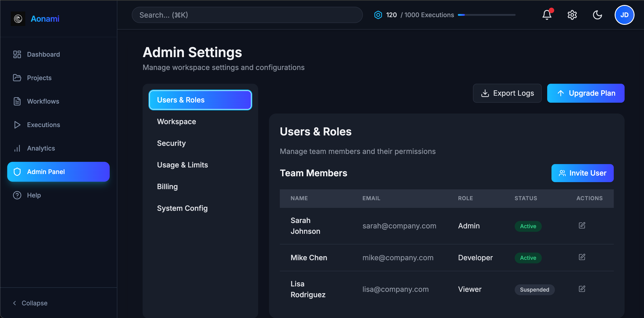Screen dimensions: 644x318
Task: View the Analytics section
Action: [58, 148]
